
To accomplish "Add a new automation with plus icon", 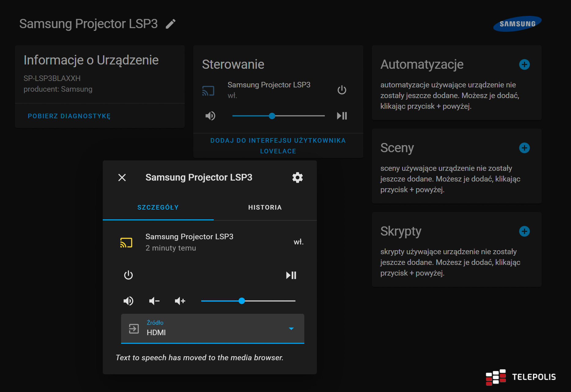I will click(x=524, y=64).
